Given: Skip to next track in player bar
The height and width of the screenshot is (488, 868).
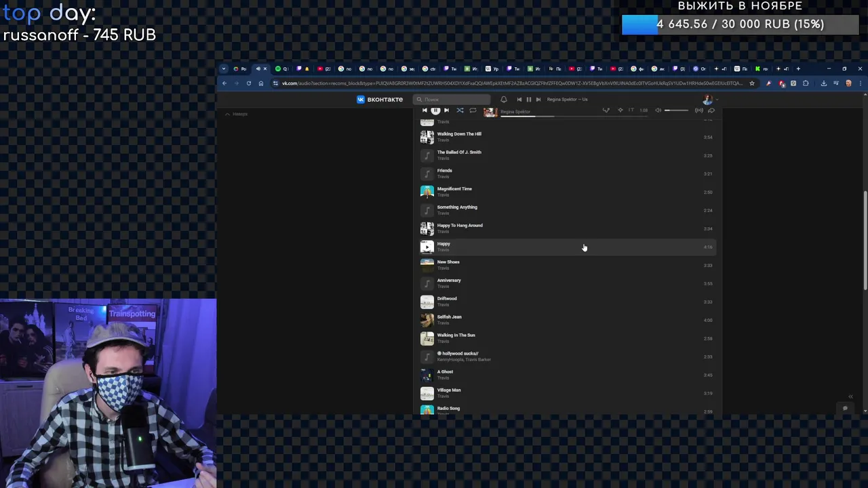Looking at the screenshot, I should [446, 110].
